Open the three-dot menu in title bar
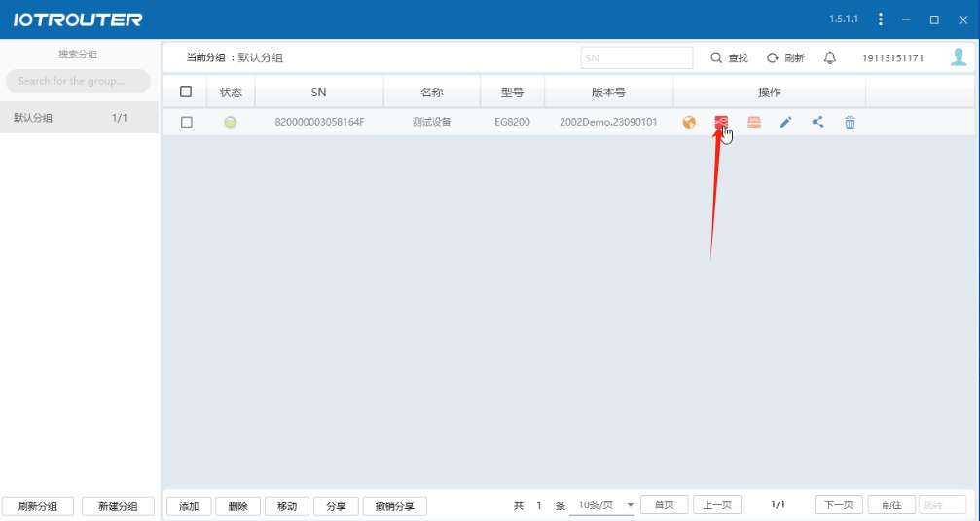 [881, 19]
